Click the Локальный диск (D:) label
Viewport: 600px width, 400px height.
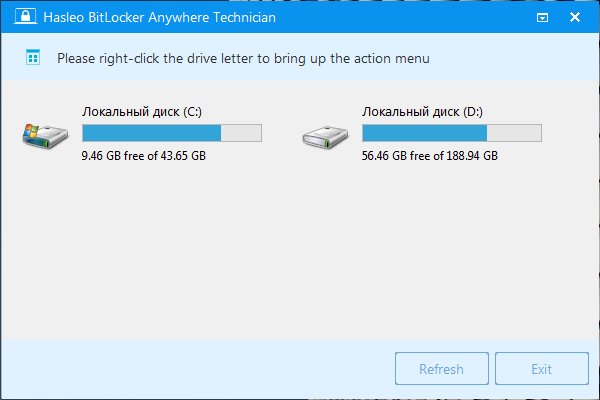pos(414,110)
